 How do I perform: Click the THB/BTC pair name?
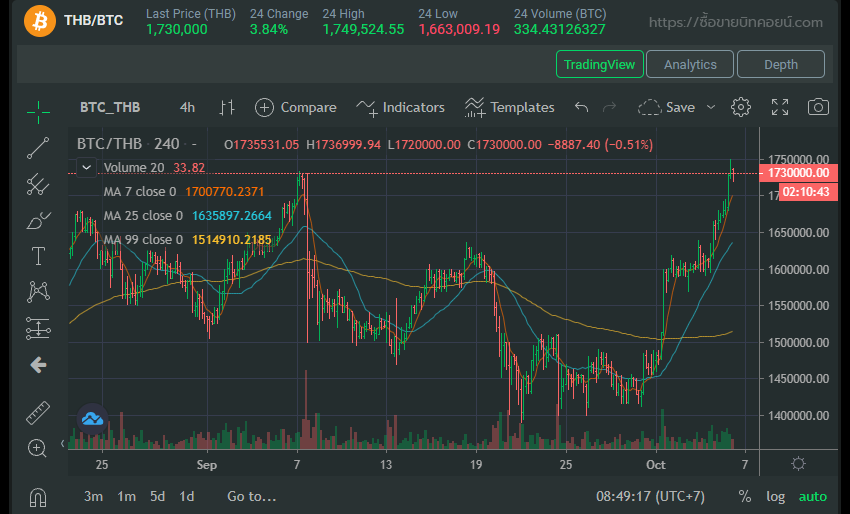(94, 20)
